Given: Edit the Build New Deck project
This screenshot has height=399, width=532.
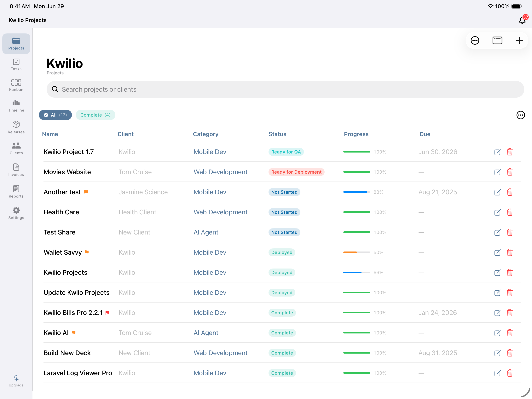Looking at the screenshot, I should click(x=497, y=353).
